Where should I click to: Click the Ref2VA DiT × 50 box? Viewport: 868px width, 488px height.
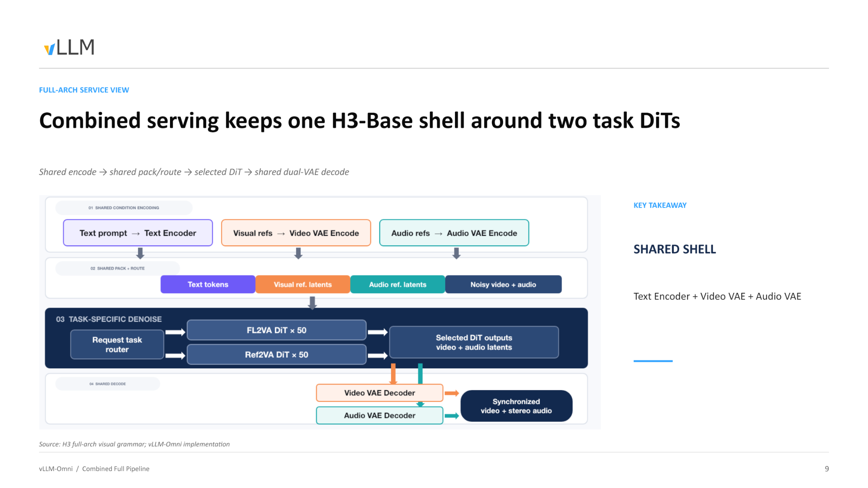tap(276, 355)
